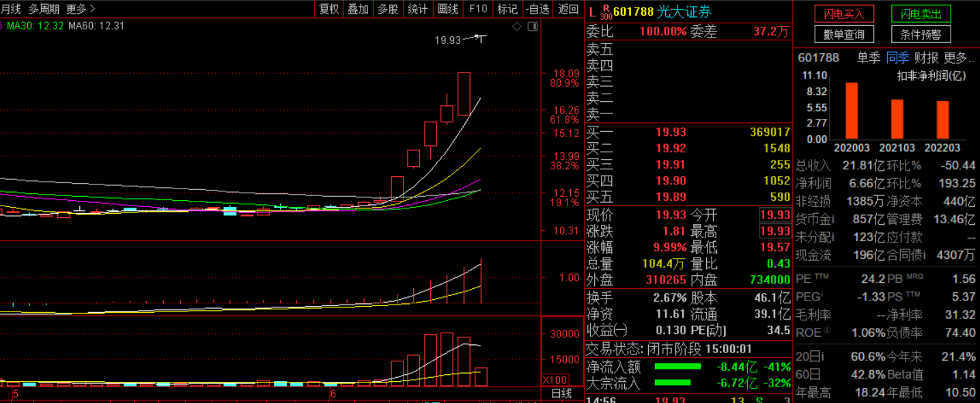The height and width of the screenshot is (403, 980).
Task: Select the 买二 price 19.92
Action: coord(671,148)
